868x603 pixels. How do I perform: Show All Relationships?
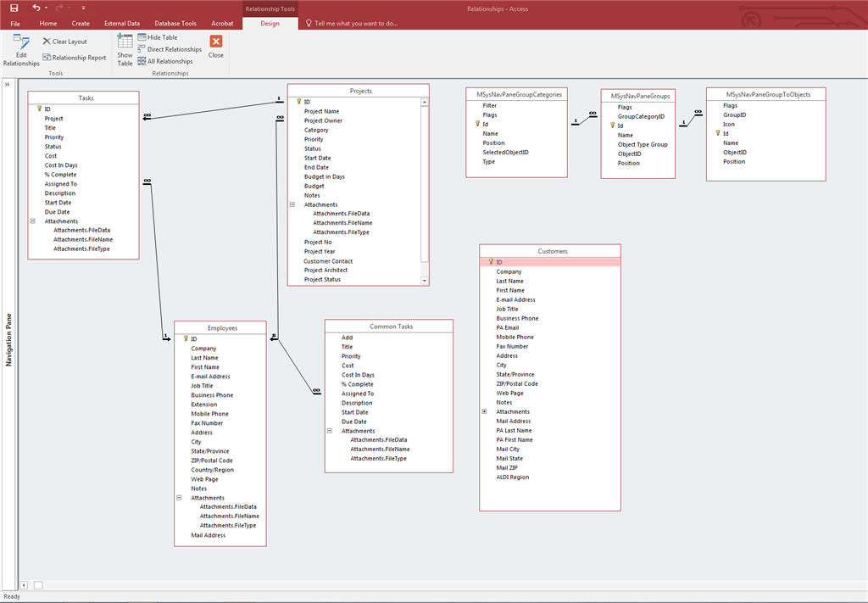point(165,61)
